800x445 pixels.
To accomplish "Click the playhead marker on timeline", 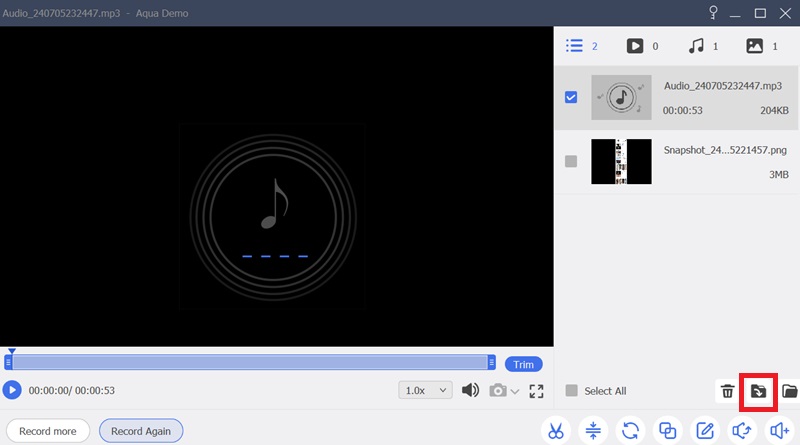I will (12, 351).
